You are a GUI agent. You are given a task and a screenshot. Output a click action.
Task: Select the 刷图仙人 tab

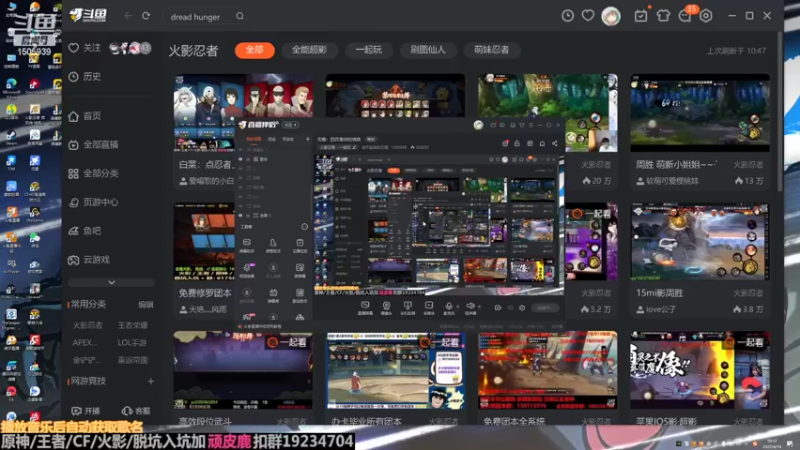pyautogui.click(x=428, y=50)
